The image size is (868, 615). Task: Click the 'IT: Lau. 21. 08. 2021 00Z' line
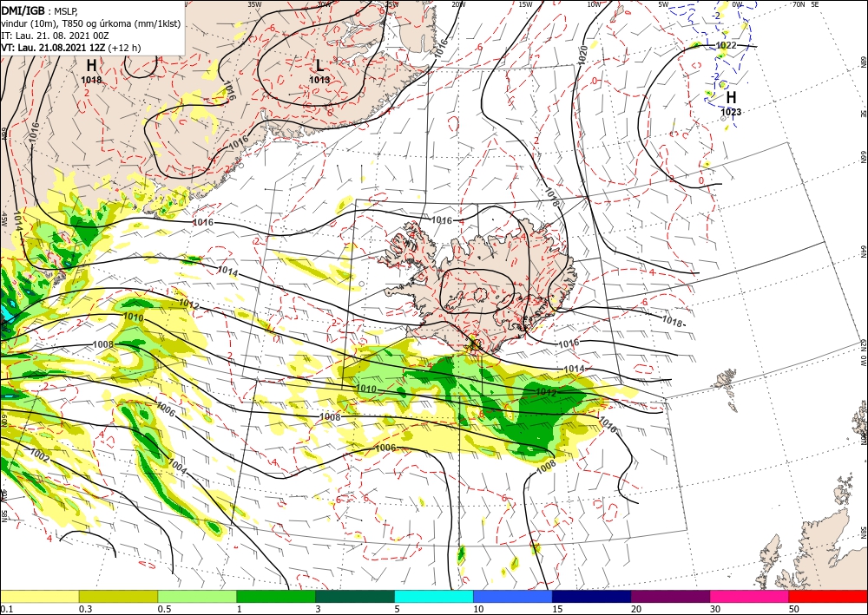point(55,36)
